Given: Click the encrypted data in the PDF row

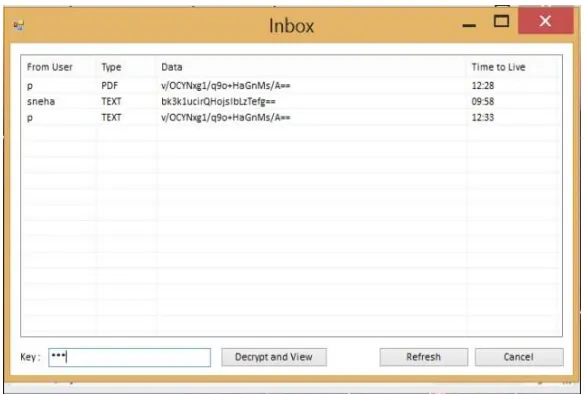Looking at the screenshot, I should click(226, 86).
